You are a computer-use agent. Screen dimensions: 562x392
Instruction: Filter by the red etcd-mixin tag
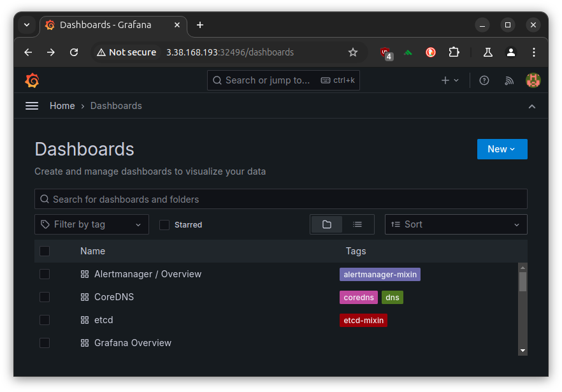[363, 321]
